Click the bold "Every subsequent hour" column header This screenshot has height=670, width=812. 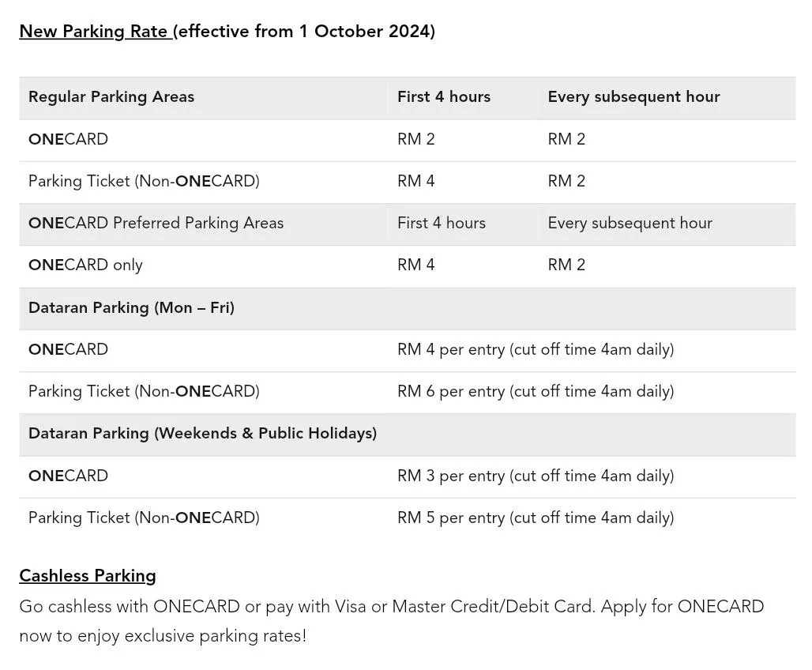click(633, 97)
